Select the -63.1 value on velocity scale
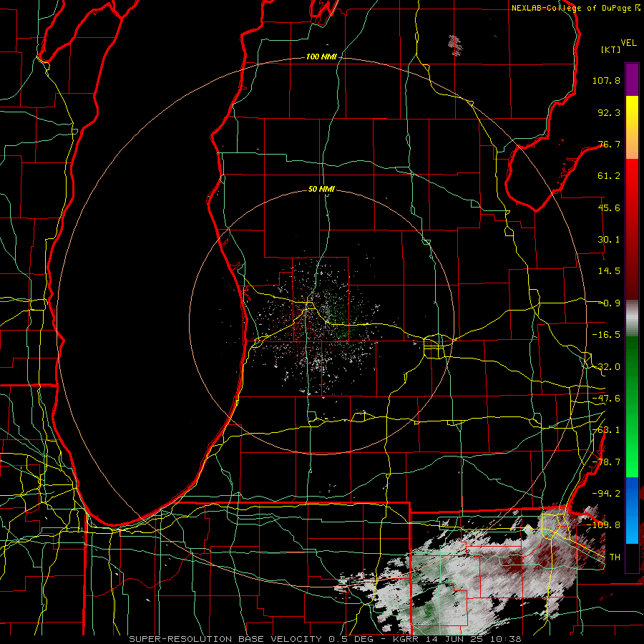Screen dimensions: 644x644 (606, 430)
